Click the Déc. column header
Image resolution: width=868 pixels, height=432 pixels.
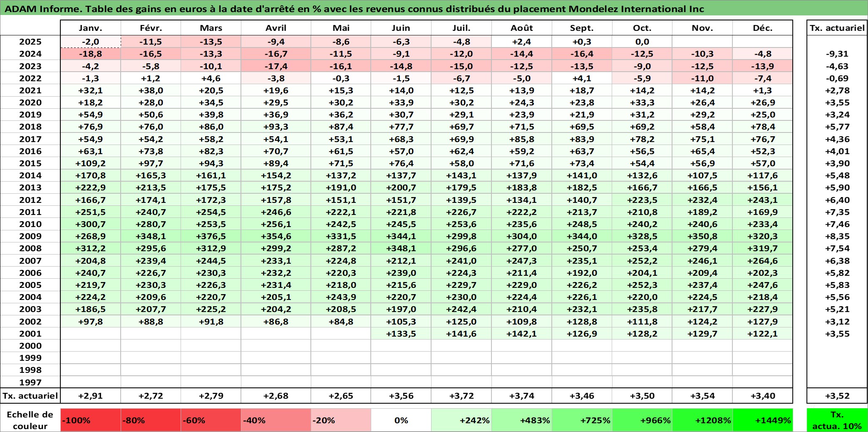pos(762,28)
